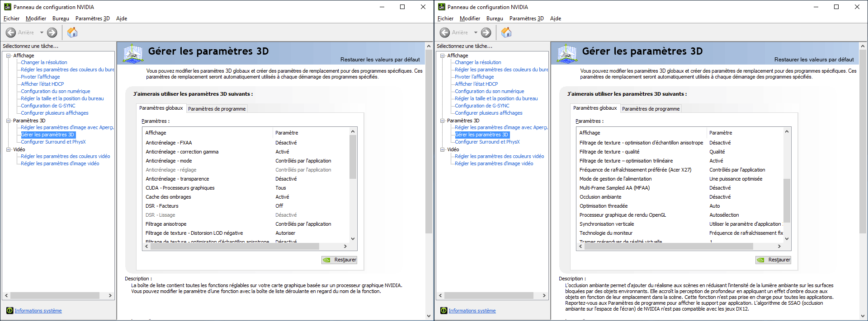Click the Home icon in the right window toolbar

[506, 33]
